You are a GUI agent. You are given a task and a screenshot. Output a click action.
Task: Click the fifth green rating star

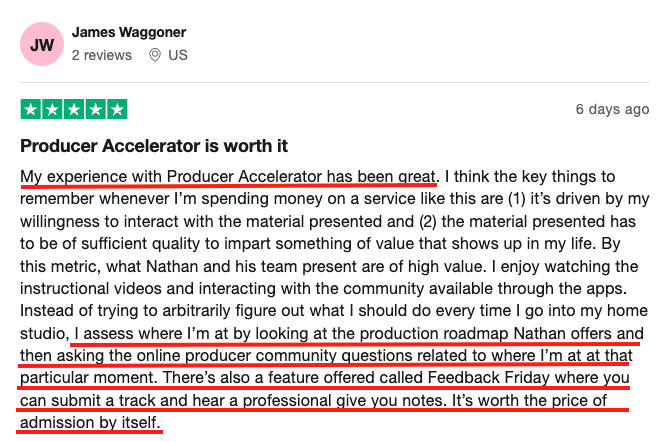[118, 109]
